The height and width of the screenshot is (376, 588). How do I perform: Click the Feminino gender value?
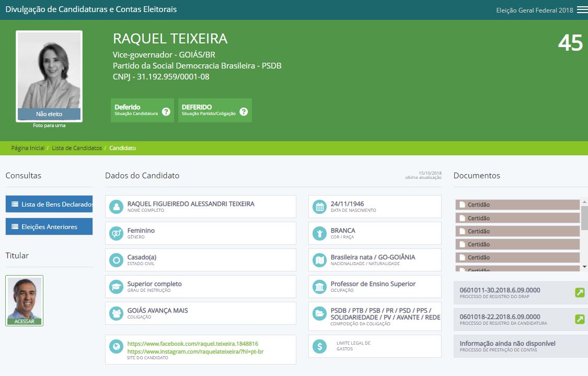pos(141,231)
